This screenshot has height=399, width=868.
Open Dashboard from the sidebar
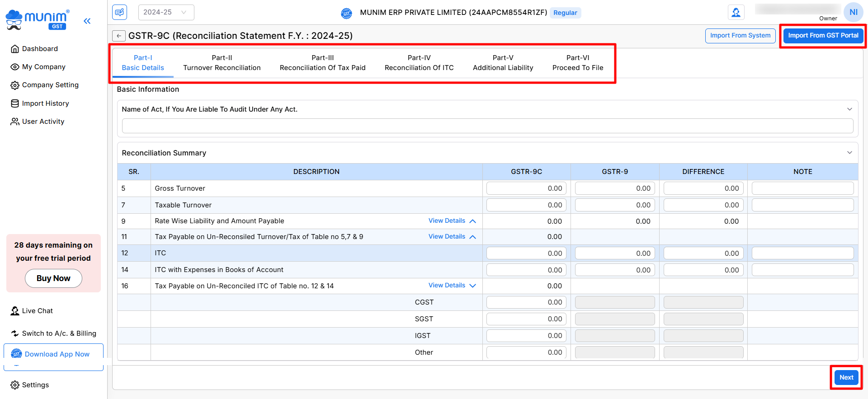[x=40, y=49]
